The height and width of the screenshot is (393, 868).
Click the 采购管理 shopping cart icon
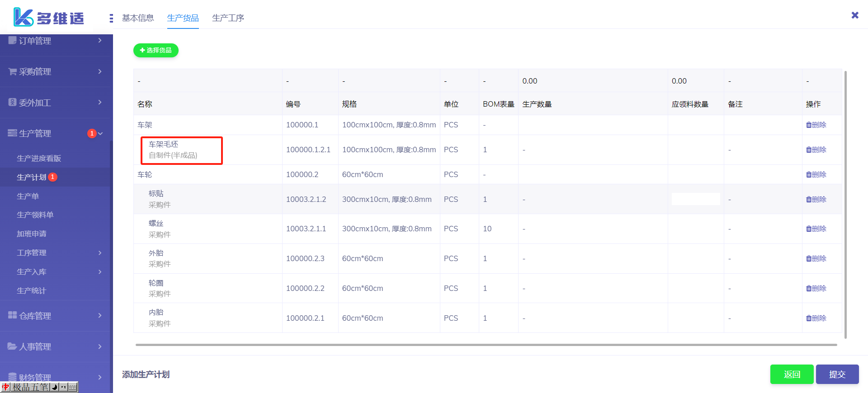click(13, 71)
